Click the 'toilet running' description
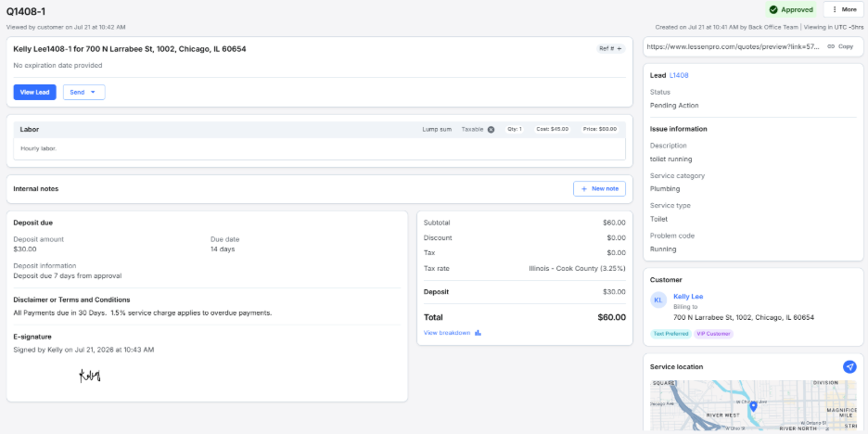868x434 pixels. [670, 159]
